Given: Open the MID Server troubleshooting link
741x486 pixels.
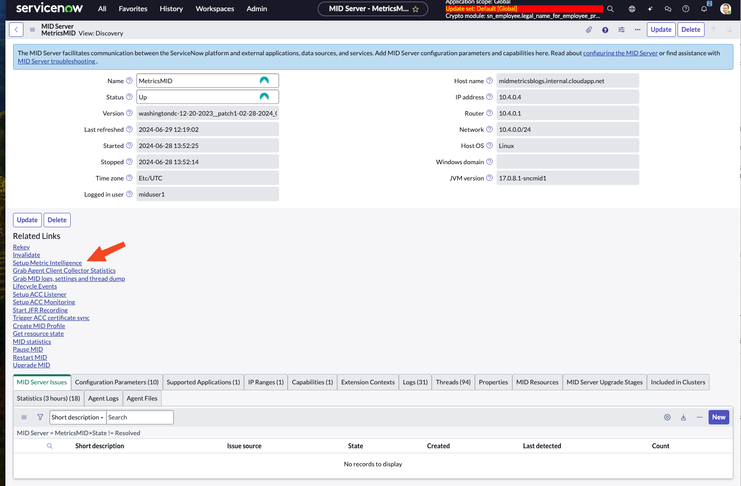Looking at the screenshot, I should click(57, 61).
